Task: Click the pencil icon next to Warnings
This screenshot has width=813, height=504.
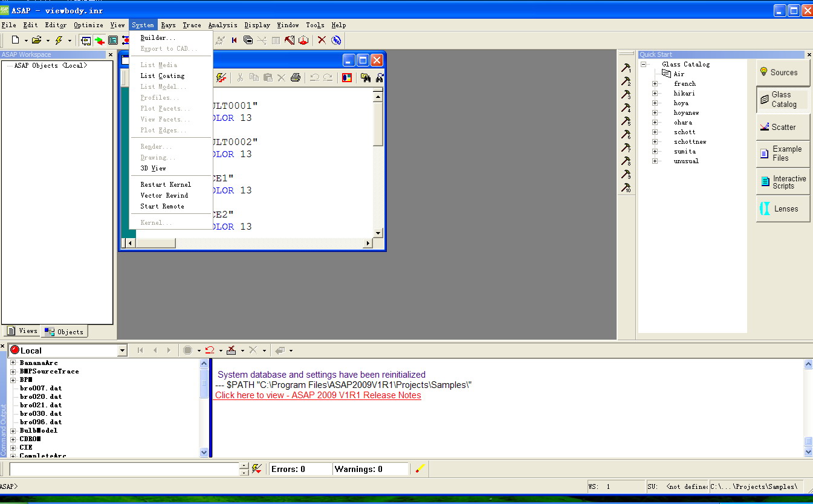Action: pos(420,468)
